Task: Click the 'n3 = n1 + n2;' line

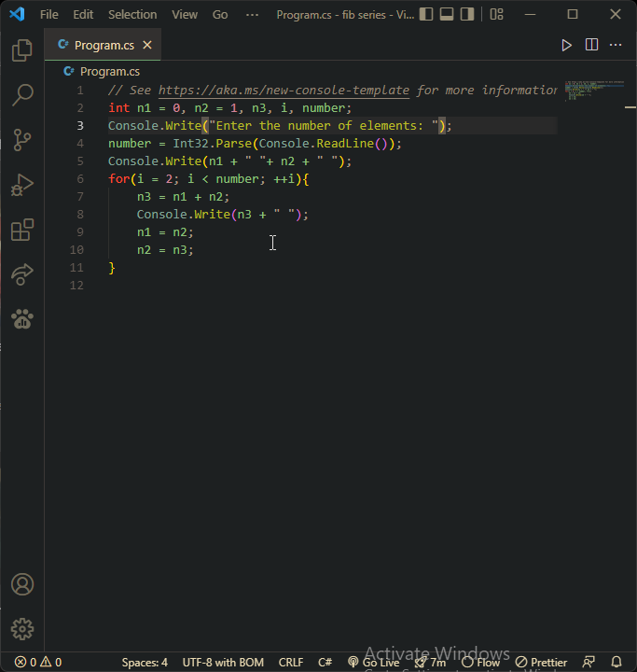Action: (x=183, y=197)
